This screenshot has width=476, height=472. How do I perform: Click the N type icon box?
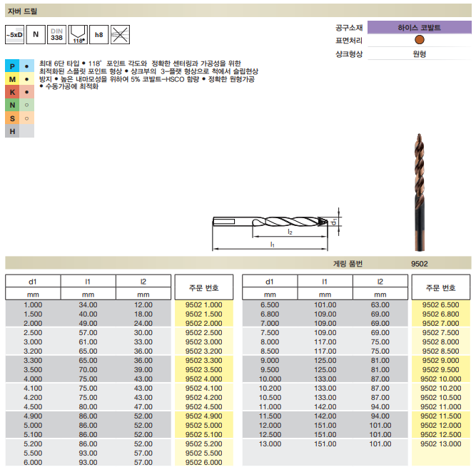click(x=36, y=34)
